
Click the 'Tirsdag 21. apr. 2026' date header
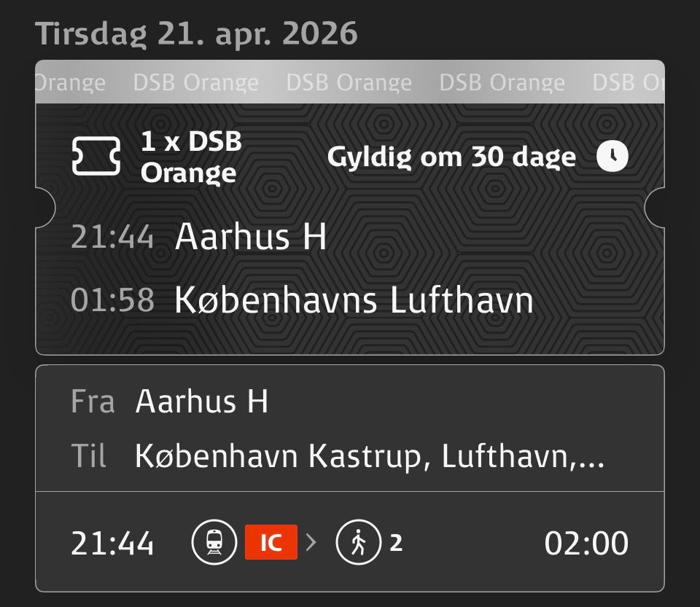pyautogui.click(x=197, y=34)
